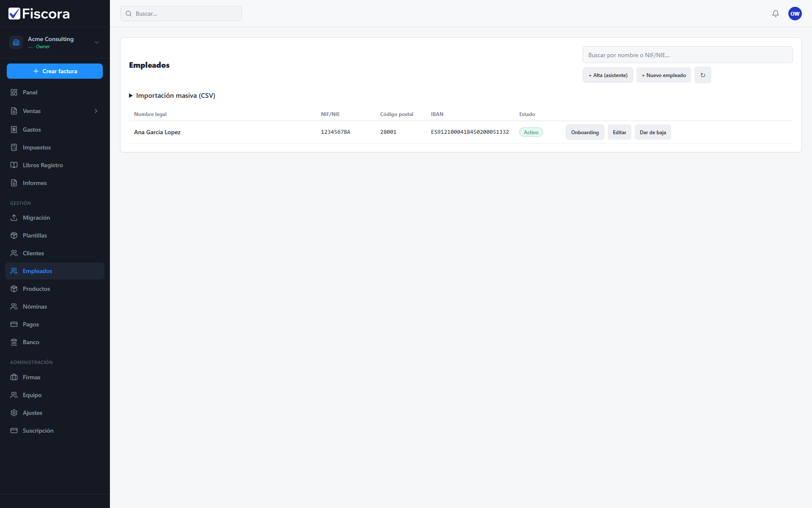The image size is (812, 508).
Task: Click the Ajustes gear icon
Action: [x=14, y=413]
